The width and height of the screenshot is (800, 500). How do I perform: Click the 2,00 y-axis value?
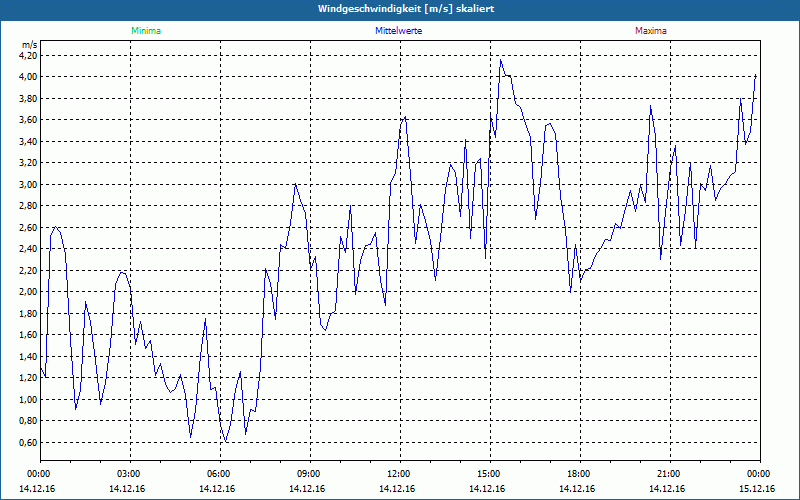click(x=30, y=291)
